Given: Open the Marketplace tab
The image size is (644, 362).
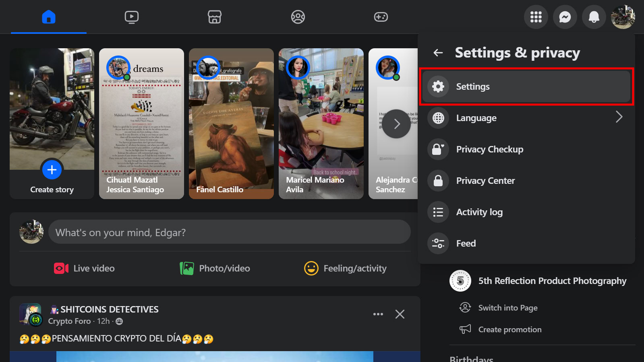Looking at the screenshot, I should 215,17.
